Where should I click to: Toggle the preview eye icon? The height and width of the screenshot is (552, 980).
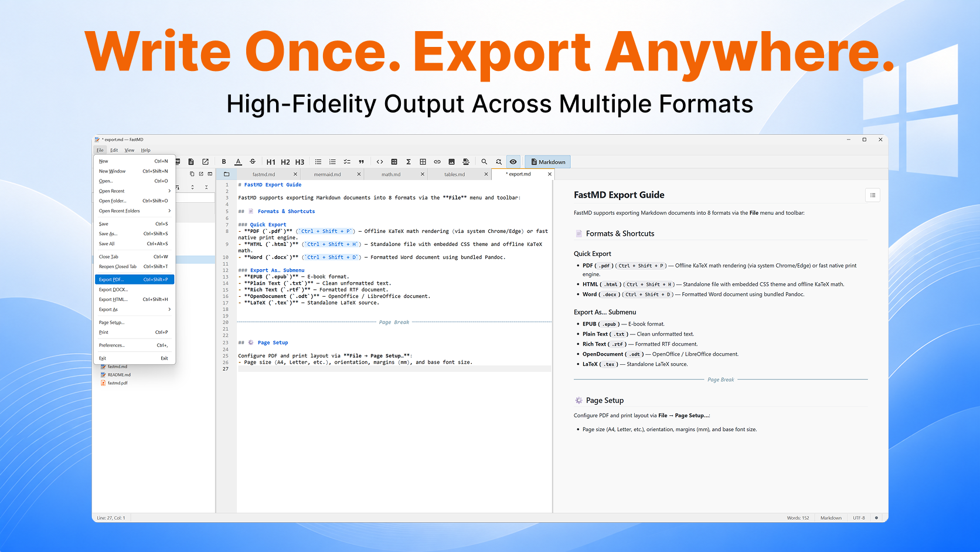tap(513, 162)
